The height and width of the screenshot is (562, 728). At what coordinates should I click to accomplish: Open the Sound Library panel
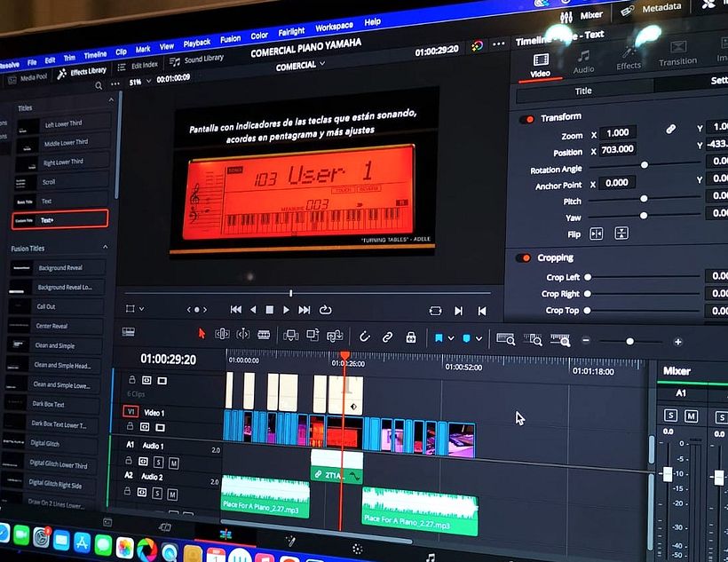click(x=196, y=59)
